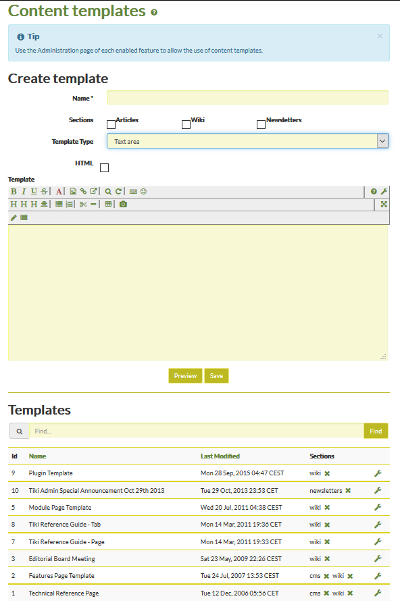Apply italic formatting in editor toolbar
This screenshot has width=400, height=609.
[24, 191]
